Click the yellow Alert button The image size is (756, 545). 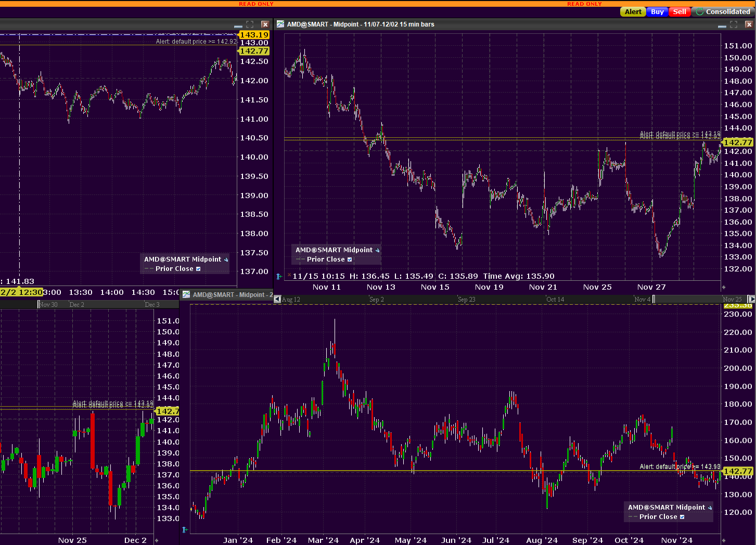coord(633,12)
